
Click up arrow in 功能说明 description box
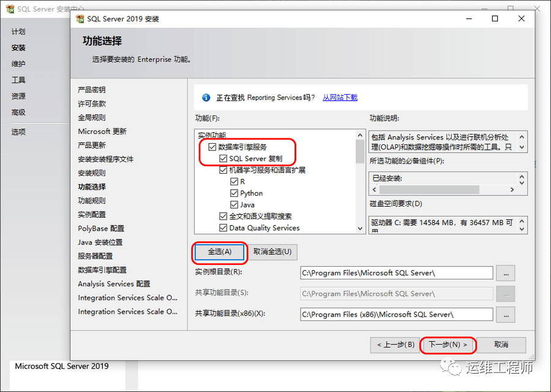pyautogui.click(x=522, y=137)
